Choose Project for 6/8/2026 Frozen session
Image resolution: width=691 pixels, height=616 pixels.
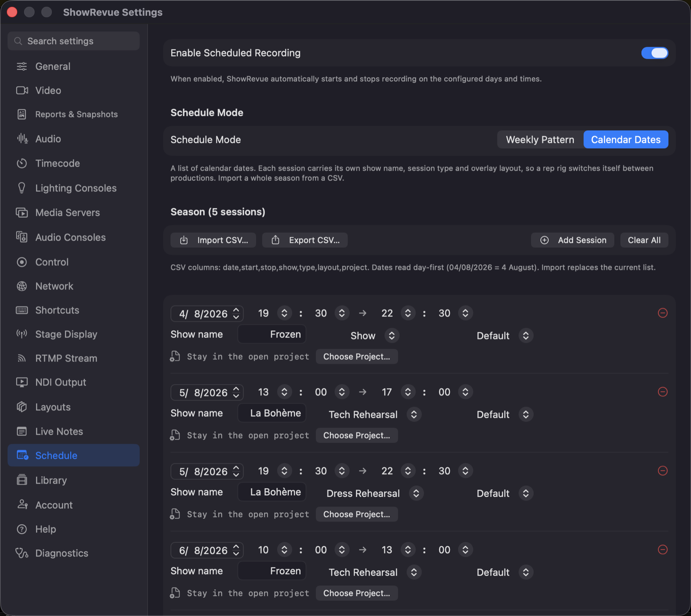pyautogui.click(x=357, y=593)
